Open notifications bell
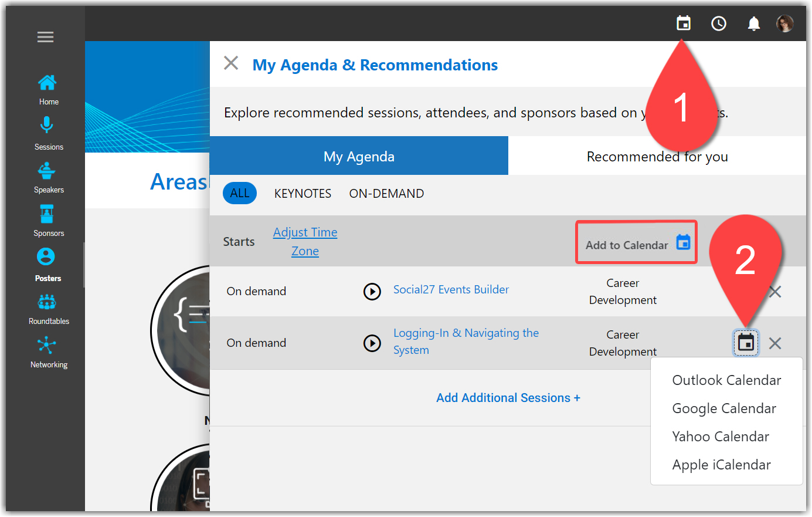The height and width of the screenshot is (517, 812). [753, 23]
